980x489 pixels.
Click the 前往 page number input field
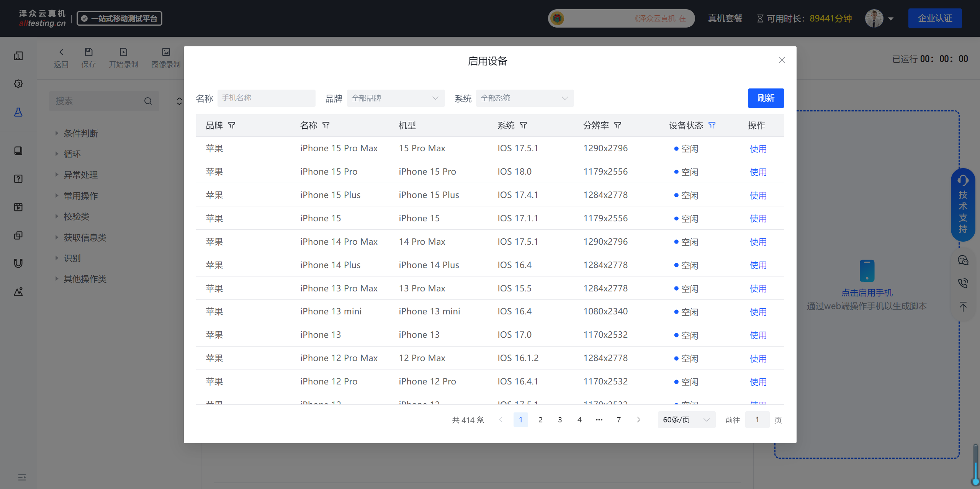click(757, 420)
